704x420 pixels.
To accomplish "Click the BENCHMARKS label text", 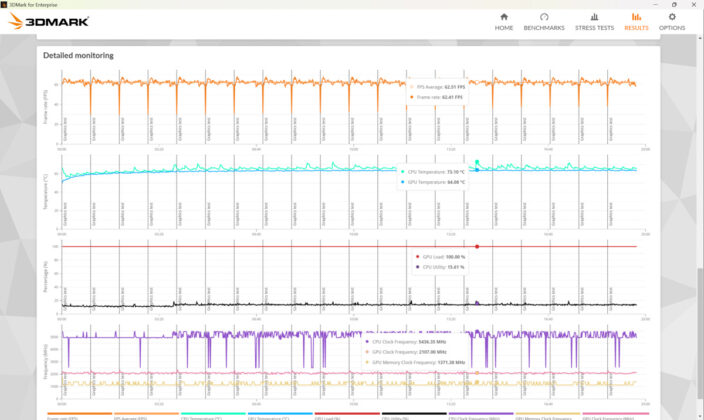I will [544, 28].
